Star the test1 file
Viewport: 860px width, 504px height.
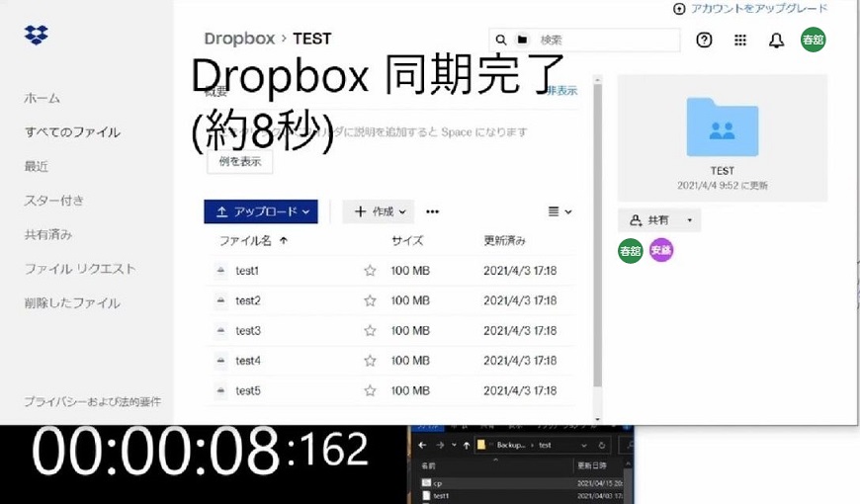(371, 271)
